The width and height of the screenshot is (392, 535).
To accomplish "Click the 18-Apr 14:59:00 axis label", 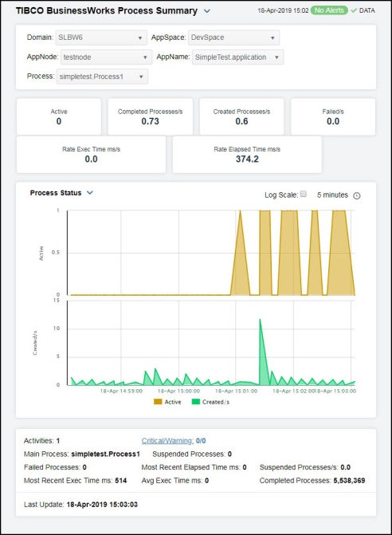I will (121, 391).
